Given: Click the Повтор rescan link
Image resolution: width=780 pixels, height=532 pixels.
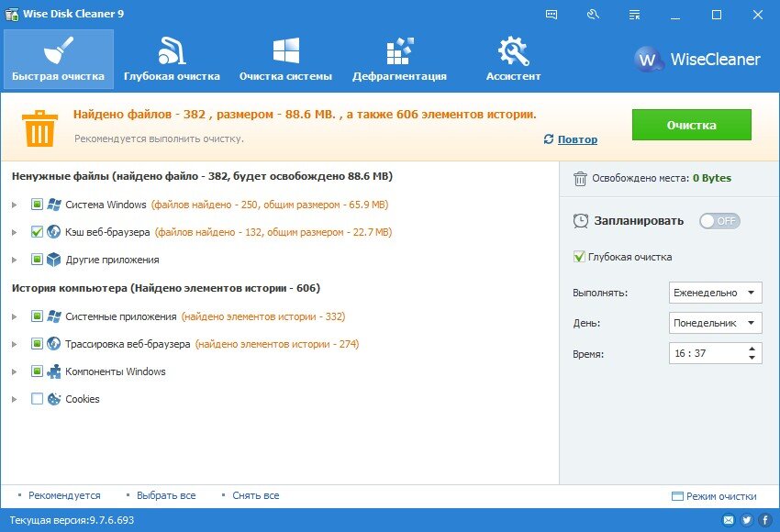Looking at the screenshot, I should coord(577,139).
